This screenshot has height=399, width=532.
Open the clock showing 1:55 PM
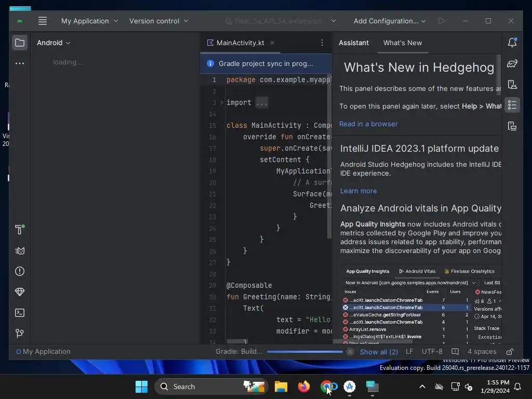pyautogui.click(x=495, y=387)
